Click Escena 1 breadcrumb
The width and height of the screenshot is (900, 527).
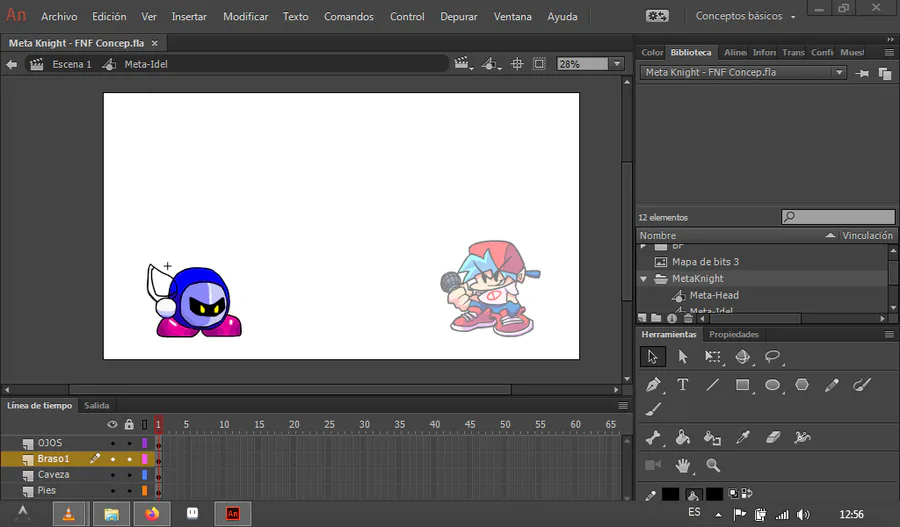71,64
